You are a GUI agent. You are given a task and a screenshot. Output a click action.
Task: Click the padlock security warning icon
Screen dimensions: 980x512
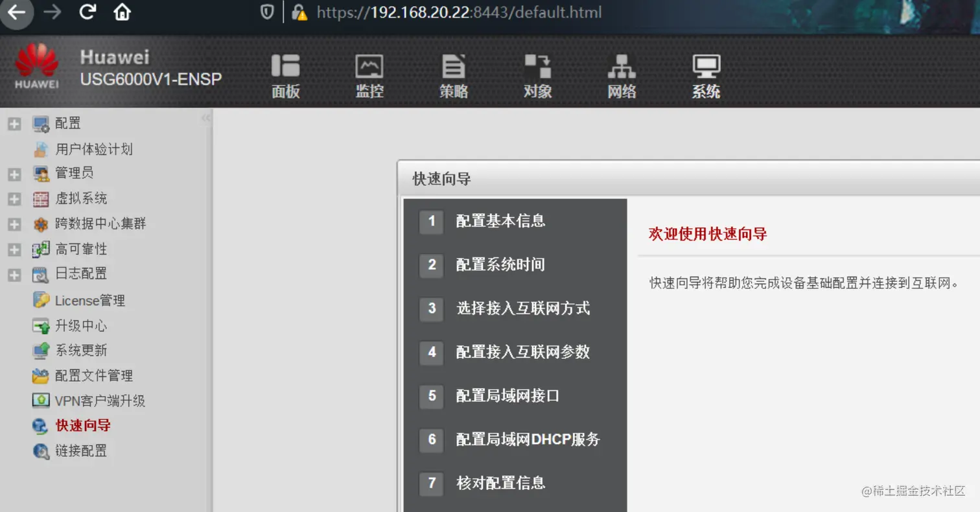click(298, 12)
